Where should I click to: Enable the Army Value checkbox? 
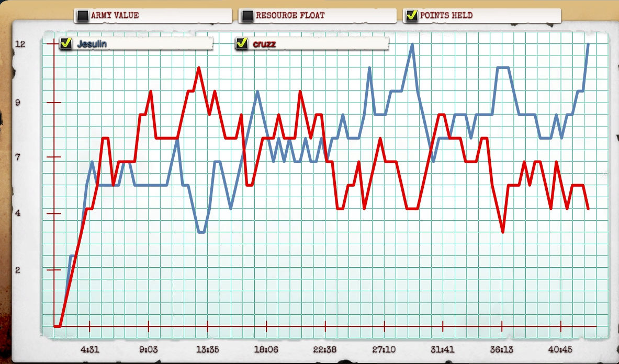point(83,16)
